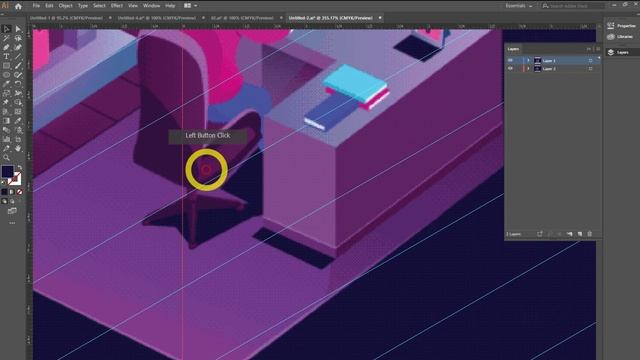Viewport: 640px width, 360px height.
Task: Expand second layer disclosure triangle
Action: click(528, 69)
